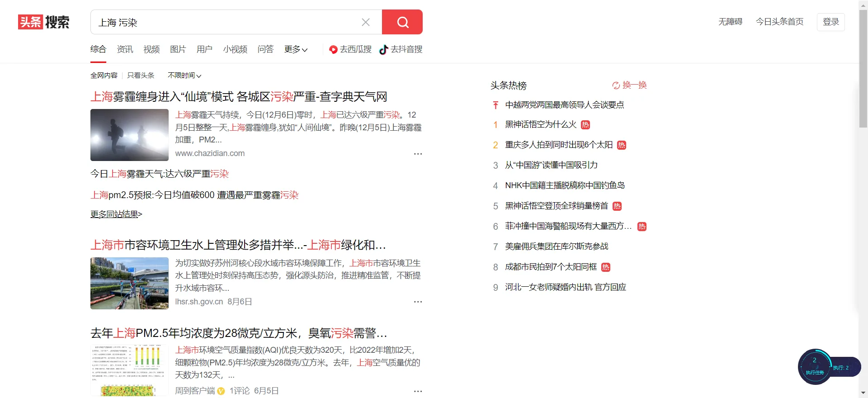
Task: Open 去西瓜搜 Xigua search link
Action: click(350, 49)
